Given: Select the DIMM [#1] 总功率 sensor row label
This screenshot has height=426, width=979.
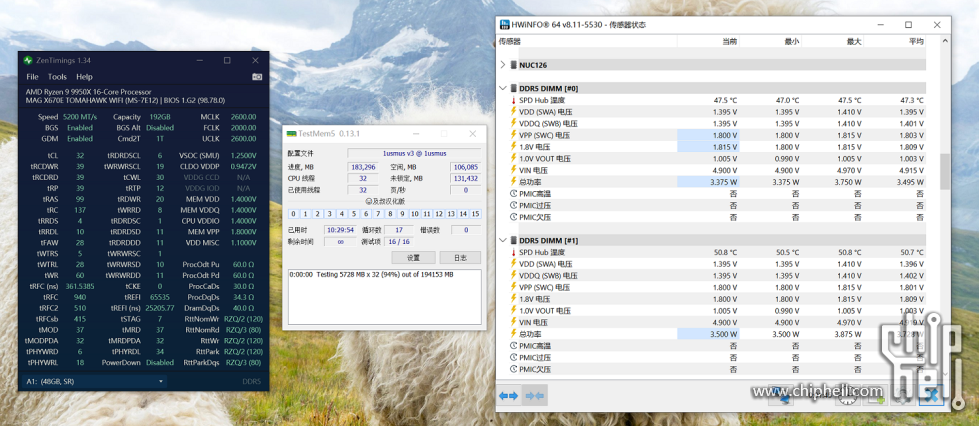Looking at the screenshot, I should 531,334.
